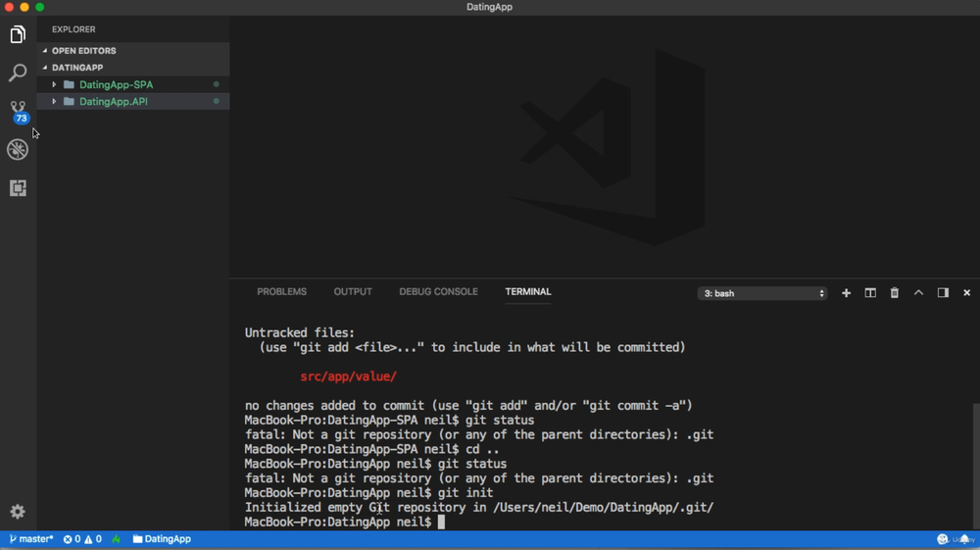Click red src/app/value/ path in terminal

(348, 376)
